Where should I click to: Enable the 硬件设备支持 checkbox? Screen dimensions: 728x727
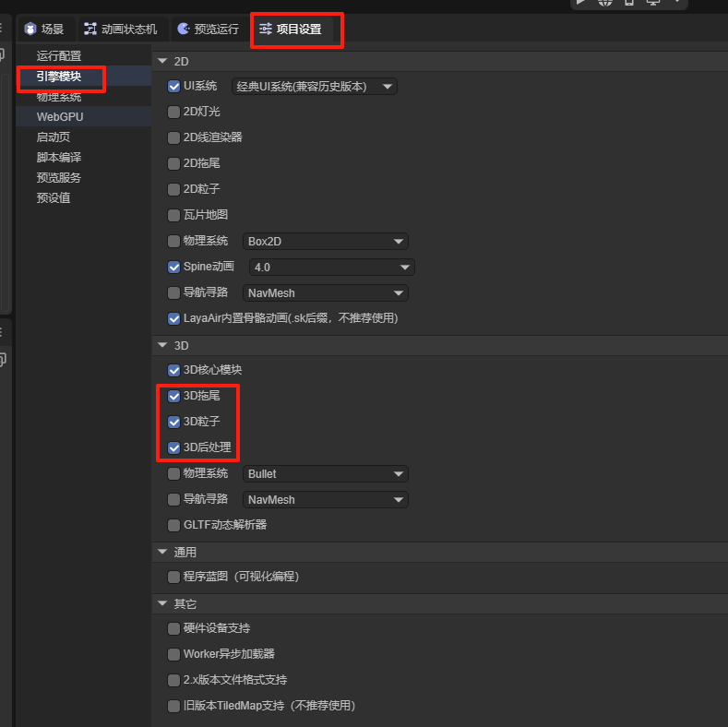pos(173,628)
